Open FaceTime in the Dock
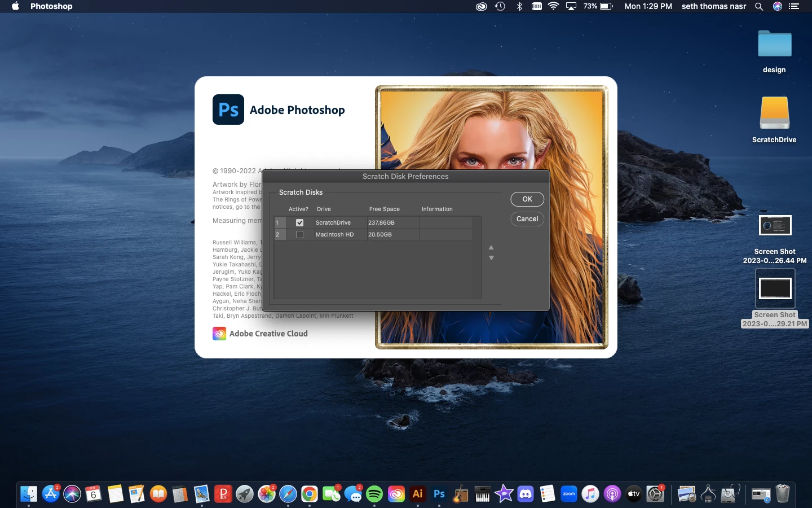The image size is (812, 508). tap(331, 494)
